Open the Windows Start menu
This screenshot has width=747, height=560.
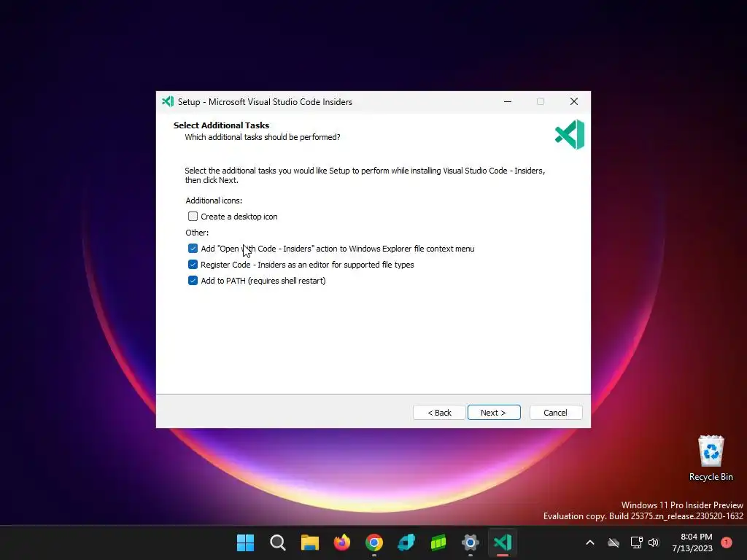(x=245, y=542)
